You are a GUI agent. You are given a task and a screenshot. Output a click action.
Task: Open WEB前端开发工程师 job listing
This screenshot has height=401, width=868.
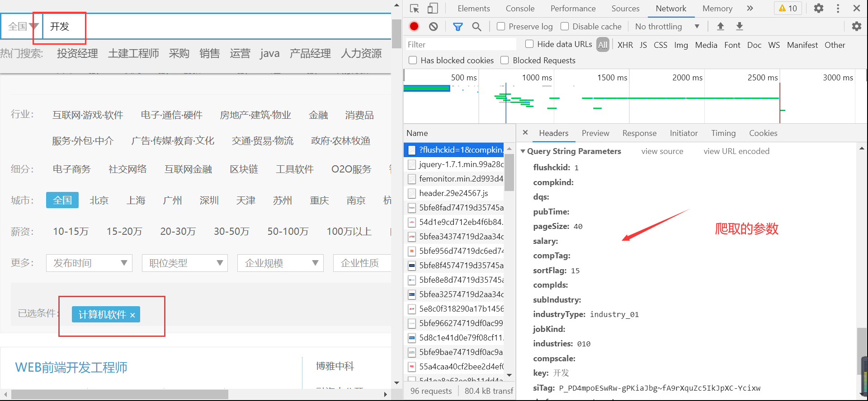coord(71,367)
